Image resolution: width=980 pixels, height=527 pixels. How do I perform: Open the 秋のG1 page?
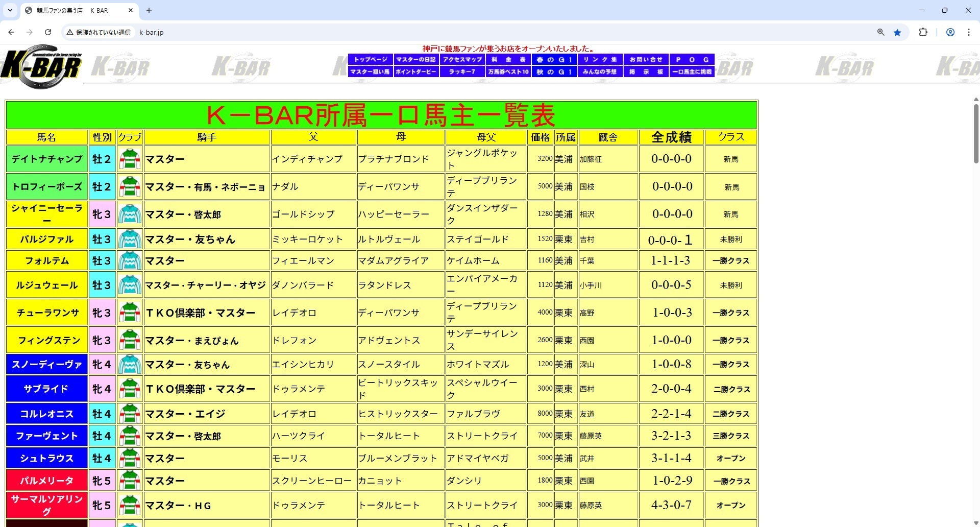(x=554, y=72)
